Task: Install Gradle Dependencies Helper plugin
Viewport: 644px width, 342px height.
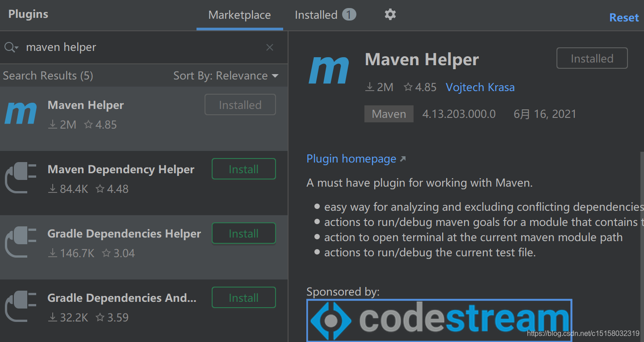Action: point(244,234)
